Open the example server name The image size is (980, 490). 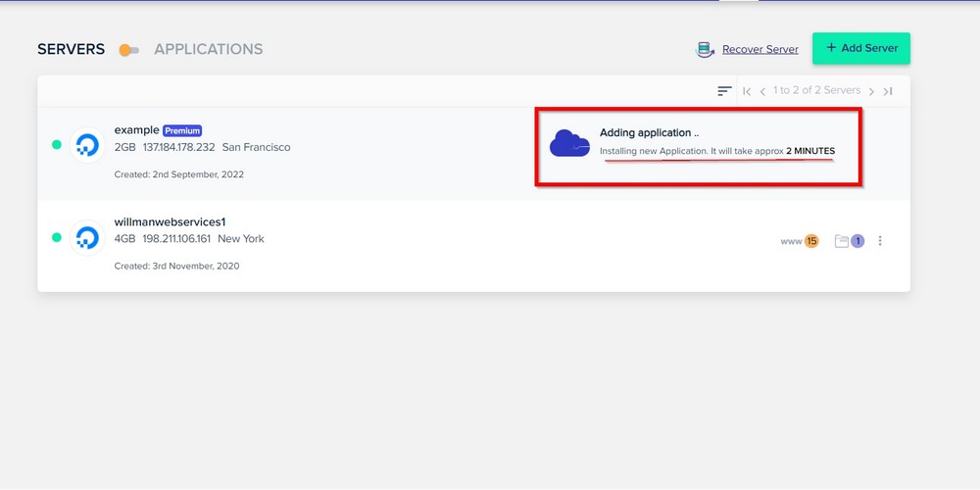(136, 130)
